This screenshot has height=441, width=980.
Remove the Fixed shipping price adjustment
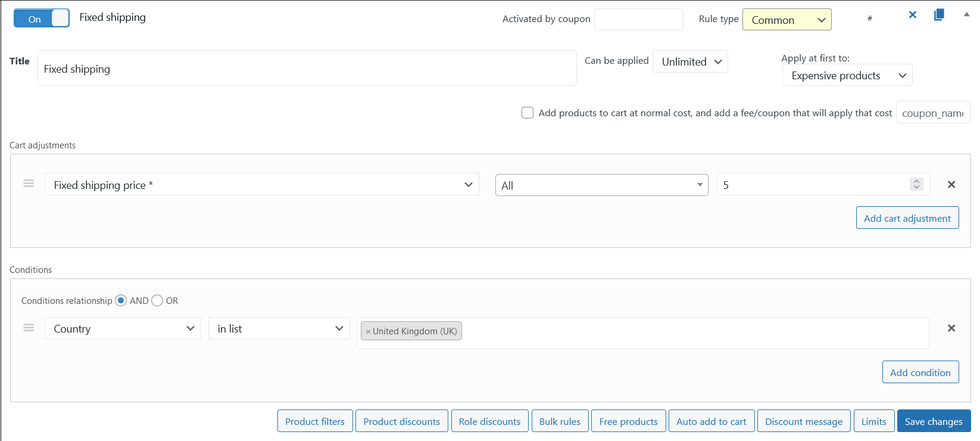[x=951, y=185]
